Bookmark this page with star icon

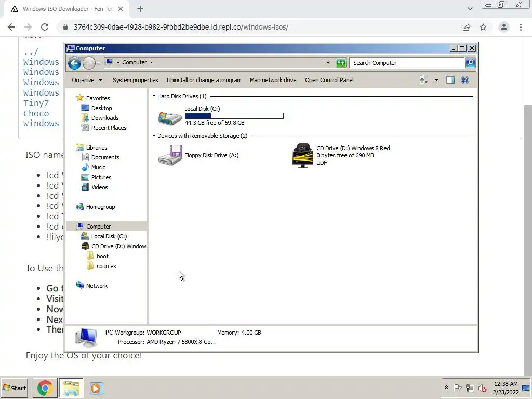[483, 27]
